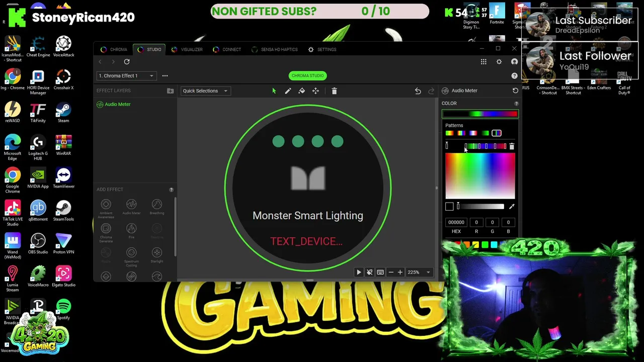Select the pencil paint tool
644x362 pixels.
288,91
